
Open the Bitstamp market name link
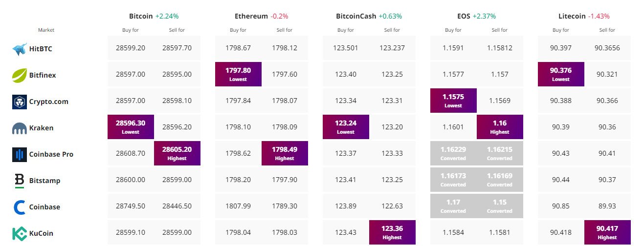point(44,181)
